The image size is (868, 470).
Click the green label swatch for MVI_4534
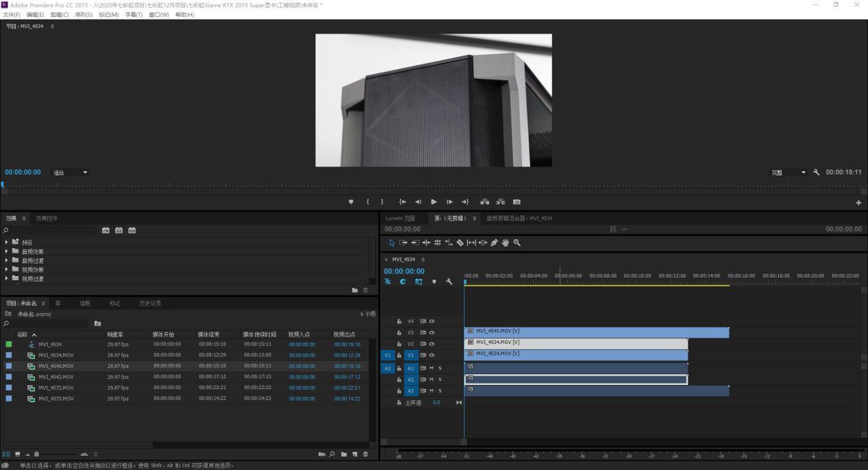[x=9, y=345]
